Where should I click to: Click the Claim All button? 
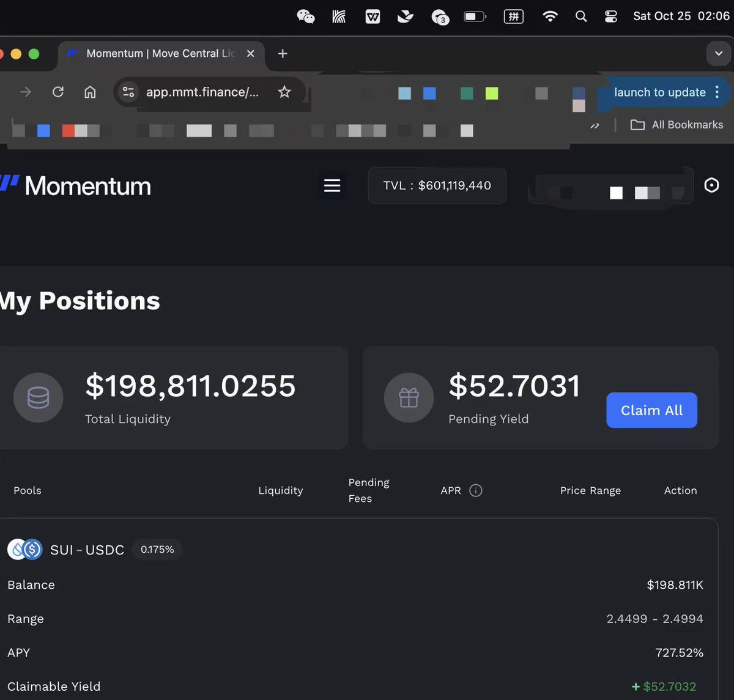[651, 410]
